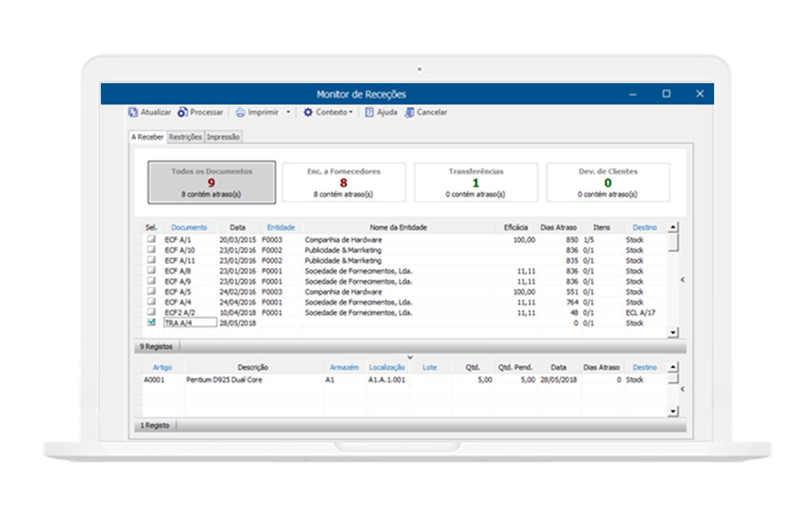Screen dimensions: 812x506
Task: Switch to the A Receber tab
Action: click(147, 137)
